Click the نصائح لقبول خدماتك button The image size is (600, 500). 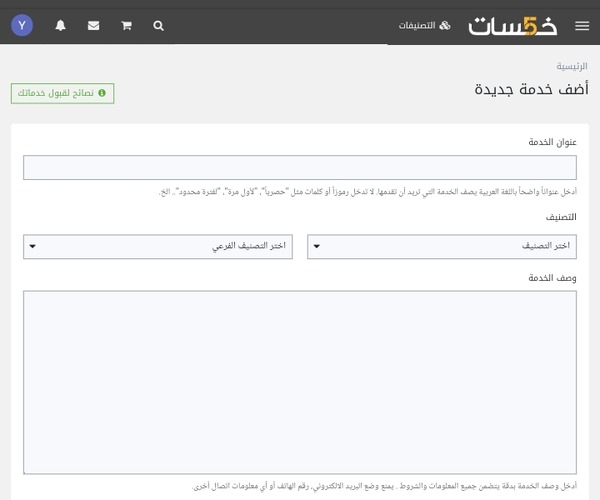tap(62, 93)
